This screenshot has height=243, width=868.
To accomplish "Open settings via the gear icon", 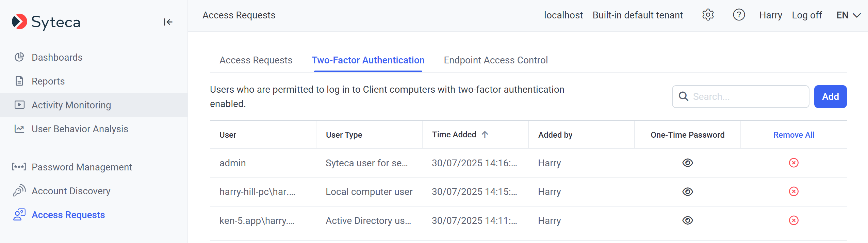I will 708,15.
